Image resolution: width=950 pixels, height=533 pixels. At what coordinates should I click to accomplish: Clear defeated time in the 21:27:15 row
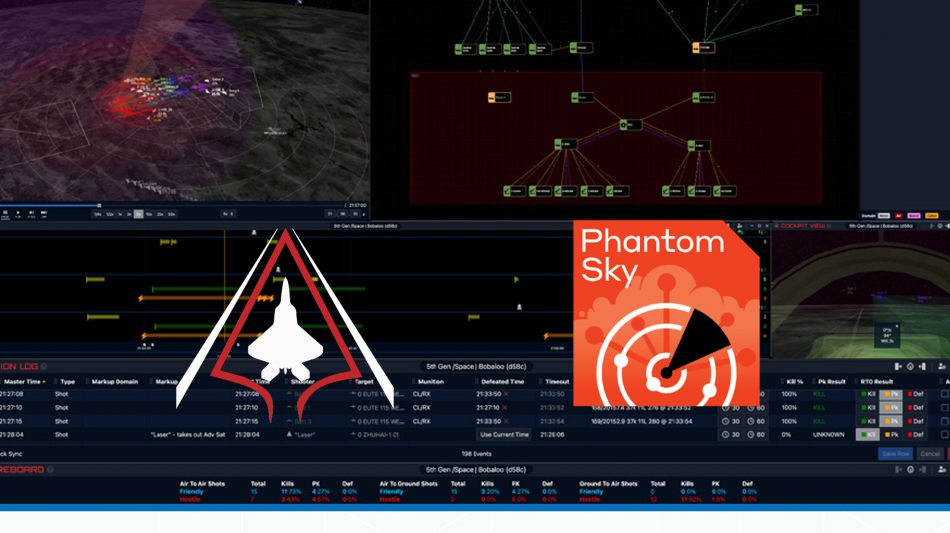[506, 421]
